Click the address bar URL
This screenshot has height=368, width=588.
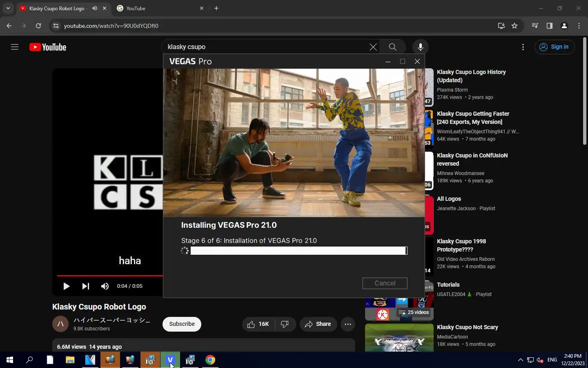click(111, 26)
